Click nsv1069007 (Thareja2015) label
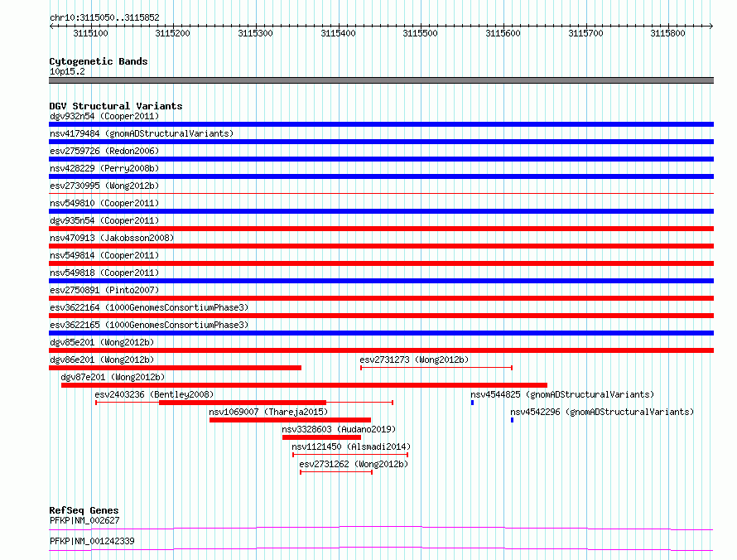Screen dimensions: 737x560 coord(268,412)
